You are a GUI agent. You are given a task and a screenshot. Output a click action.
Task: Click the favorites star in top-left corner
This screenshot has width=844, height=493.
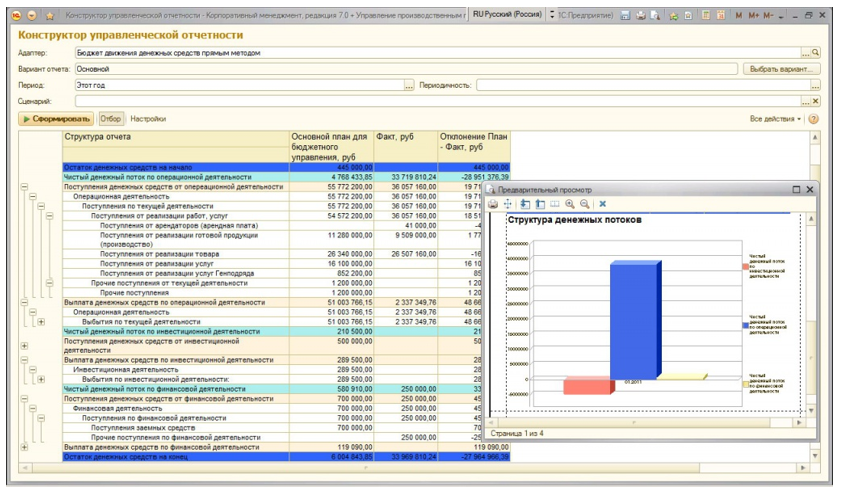pos(50,16)
